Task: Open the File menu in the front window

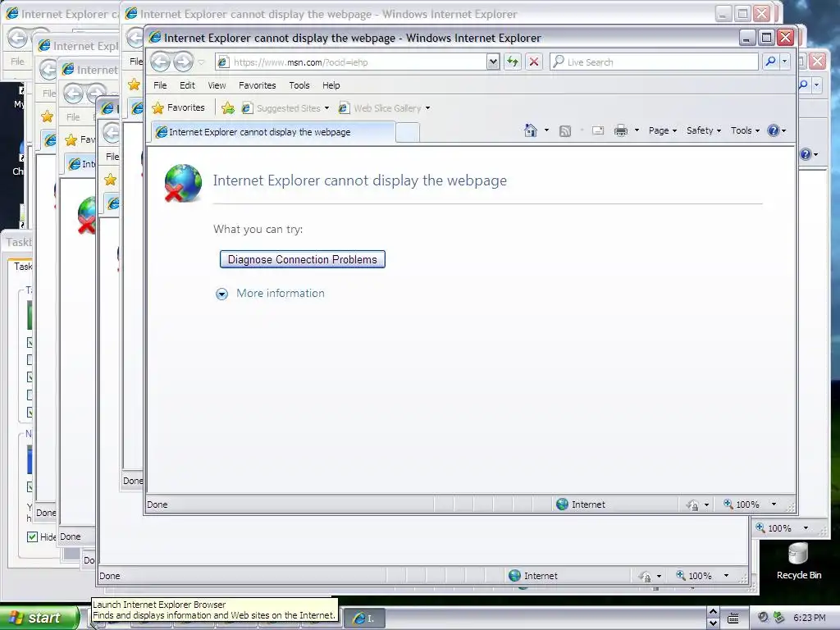Action: click(160, 85)
